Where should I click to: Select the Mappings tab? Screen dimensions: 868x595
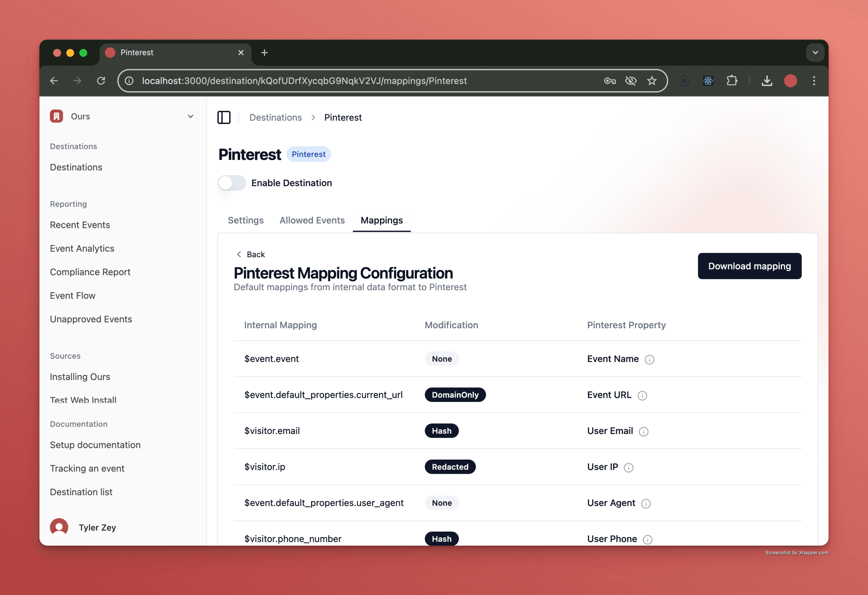click(381, 220)
